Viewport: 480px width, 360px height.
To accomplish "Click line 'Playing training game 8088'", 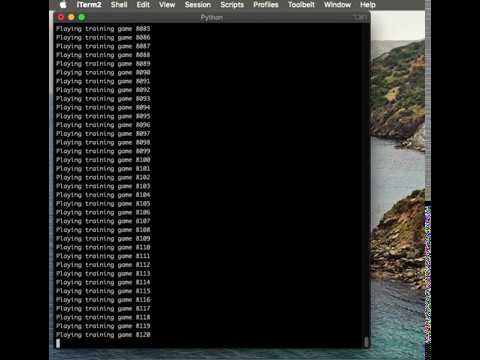I will point(103,55).
